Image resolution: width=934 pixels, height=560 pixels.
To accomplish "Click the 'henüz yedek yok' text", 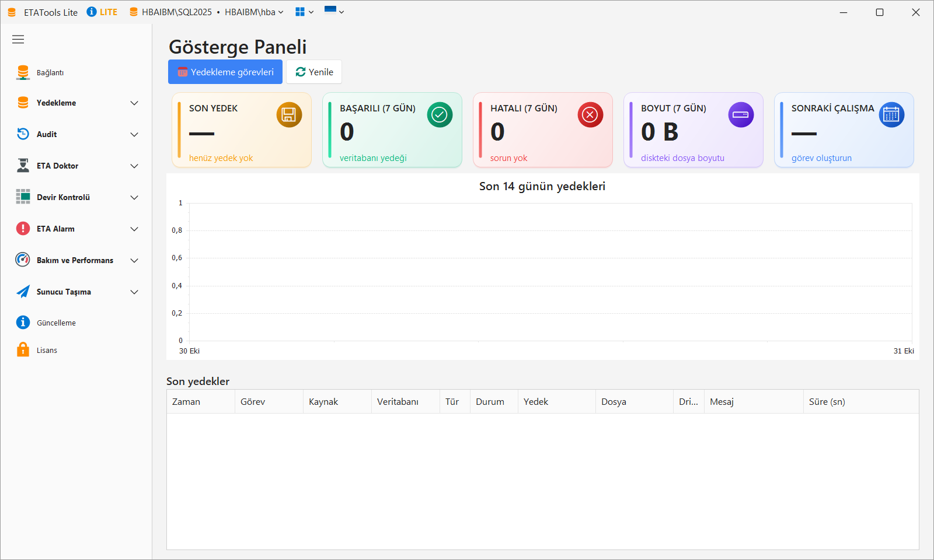I will point(221,158).
